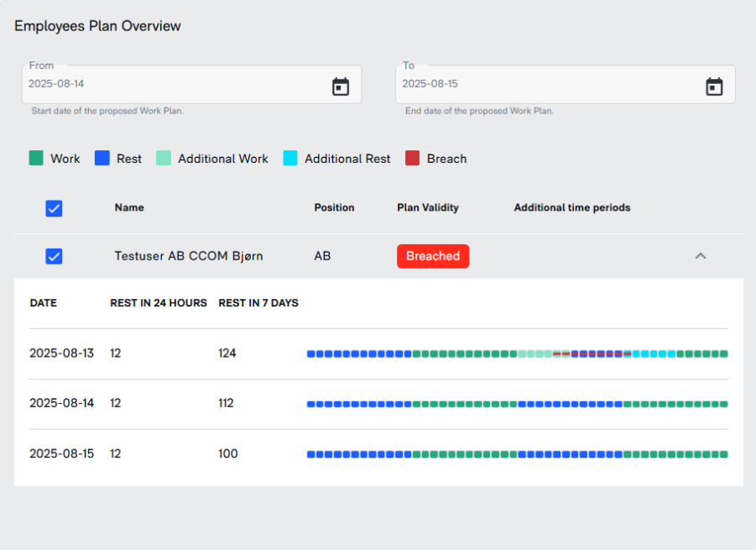756x550 pixels.
Task: Click the Name column header
Action: tap(129, 207)
